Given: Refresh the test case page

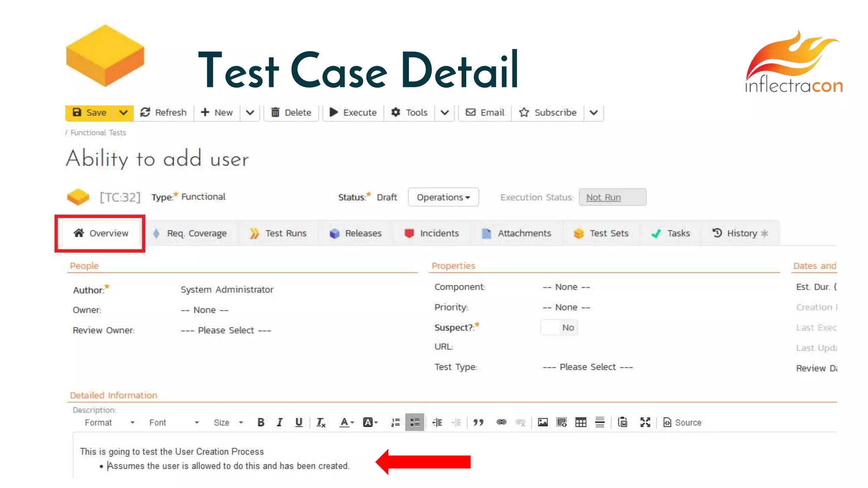Looking at the screenshot, I should [x=164, y=113].
